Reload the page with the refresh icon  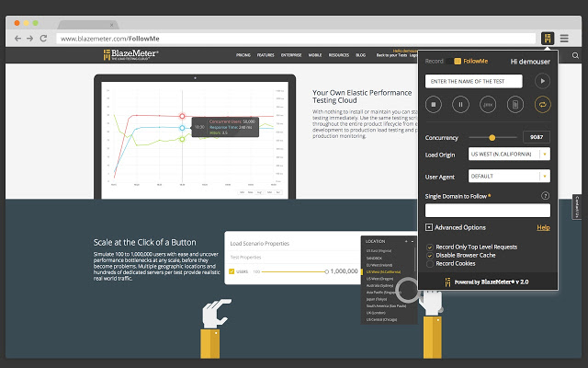coord(43,39)
